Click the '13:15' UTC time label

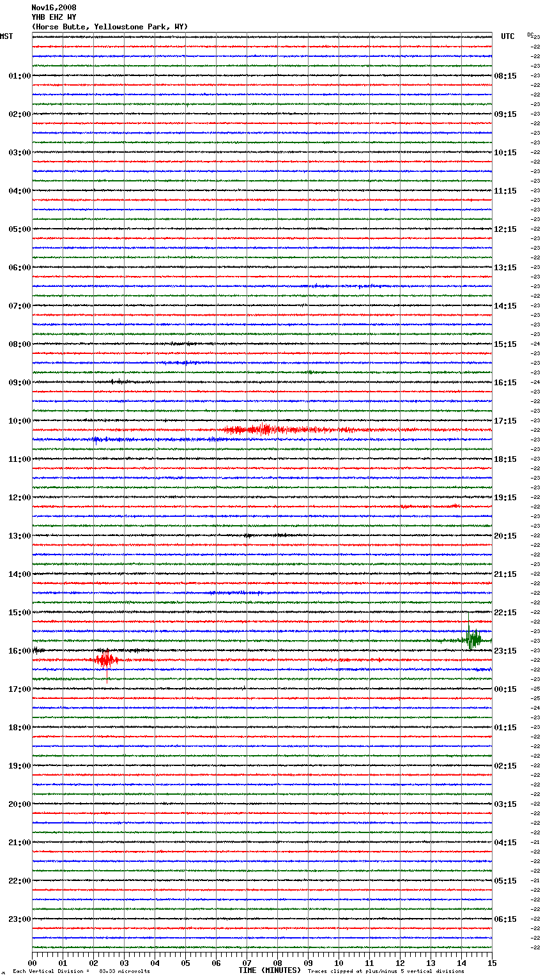pyautogui.click(x=505, y=268)
